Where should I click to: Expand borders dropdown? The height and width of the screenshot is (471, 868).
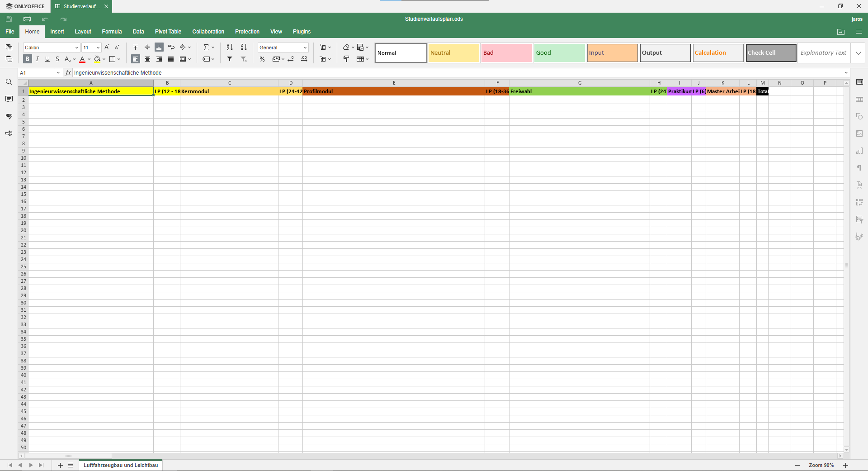point(119,59)
